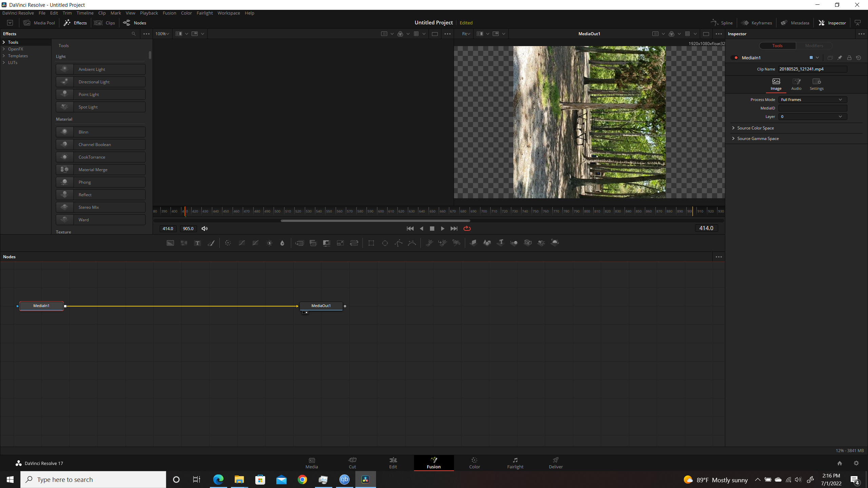Select the MediaOut1 node

tap(321, 306)
